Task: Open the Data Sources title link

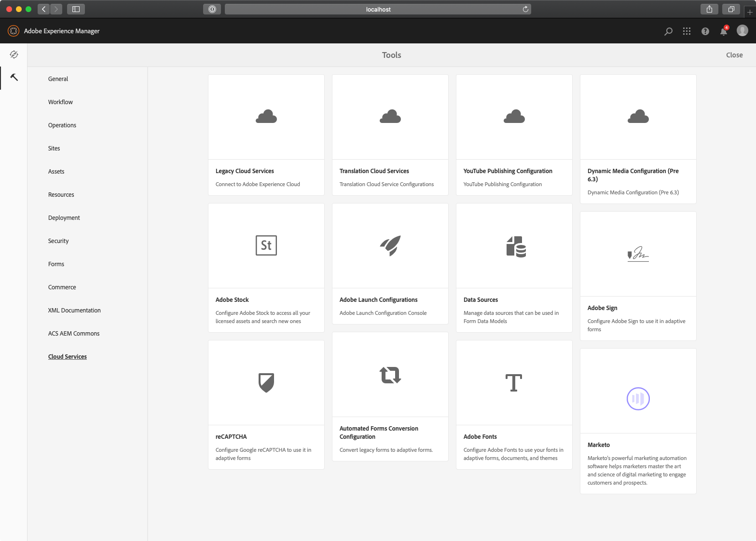Action: coord(481,300)
